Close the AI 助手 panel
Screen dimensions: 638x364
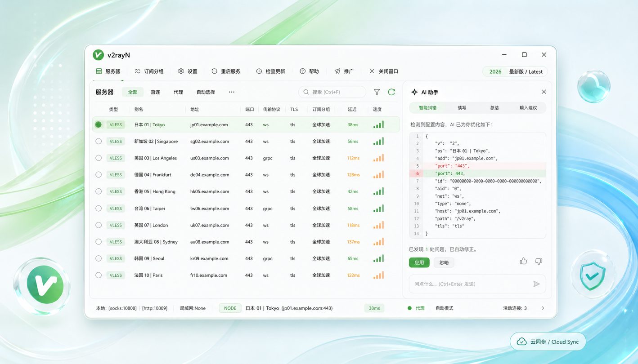544,92
